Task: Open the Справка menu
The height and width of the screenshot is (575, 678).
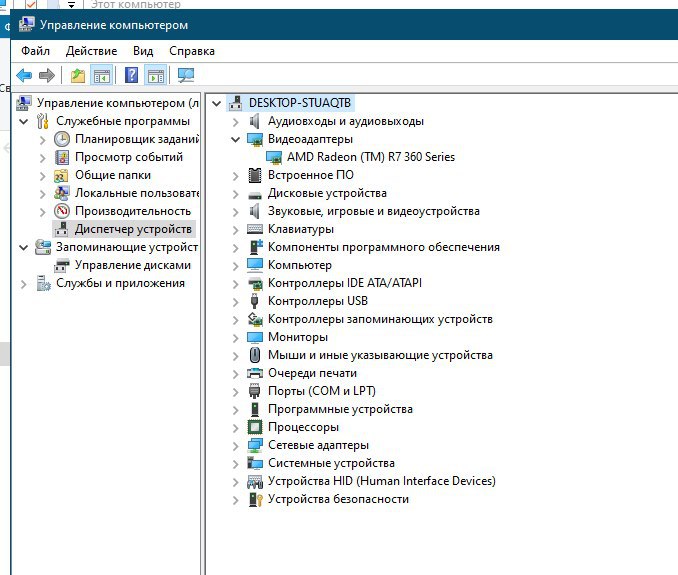Action: pyautogui.click(x=192, y=51)
